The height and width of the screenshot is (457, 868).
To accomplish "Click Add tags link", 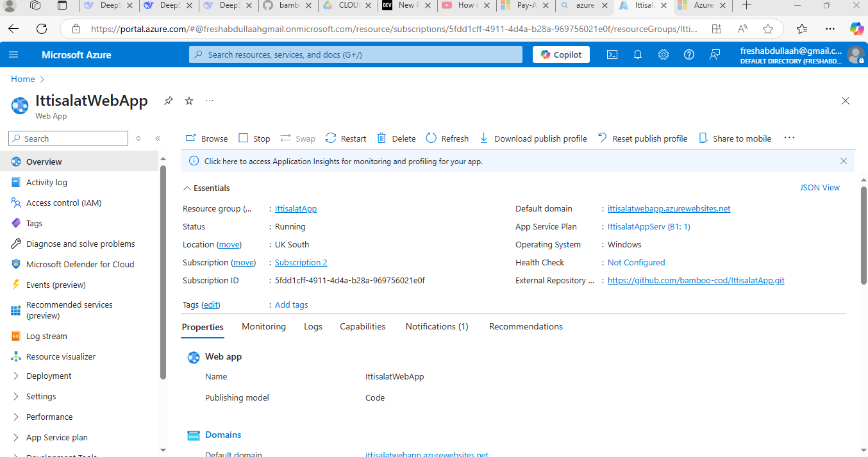I will 291,305.
